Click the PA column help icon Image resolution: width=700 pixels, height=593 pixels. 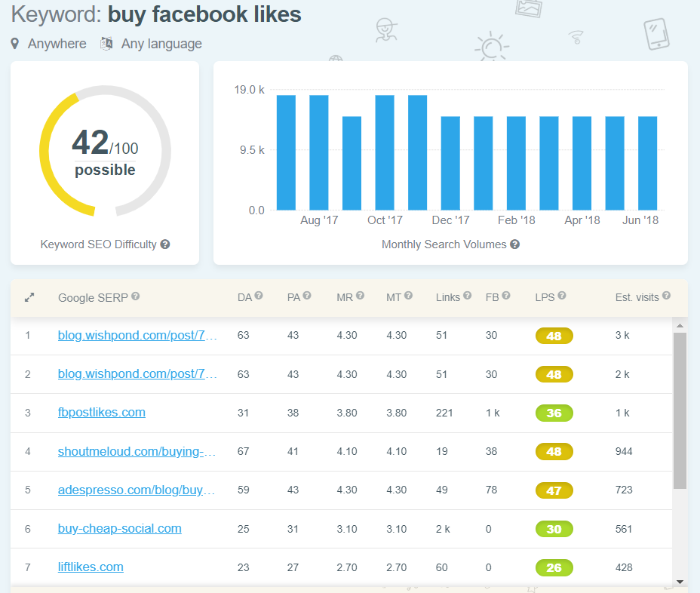(x=307, y=296)
